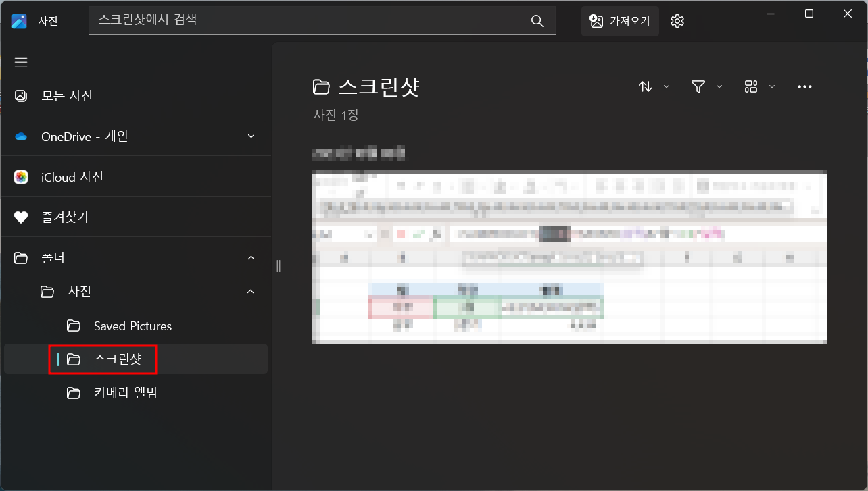868x491 pixels.
Task: Open Photos app settings gear
Action: [x=677, y=21]
